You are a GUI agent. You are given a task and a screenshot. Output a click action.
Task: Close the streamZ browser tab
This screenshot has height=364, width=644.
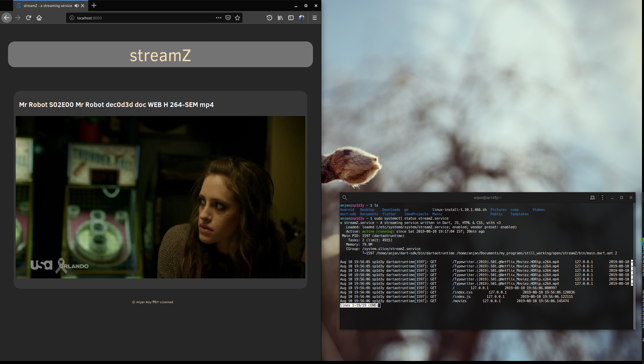[x=83, y=6]
